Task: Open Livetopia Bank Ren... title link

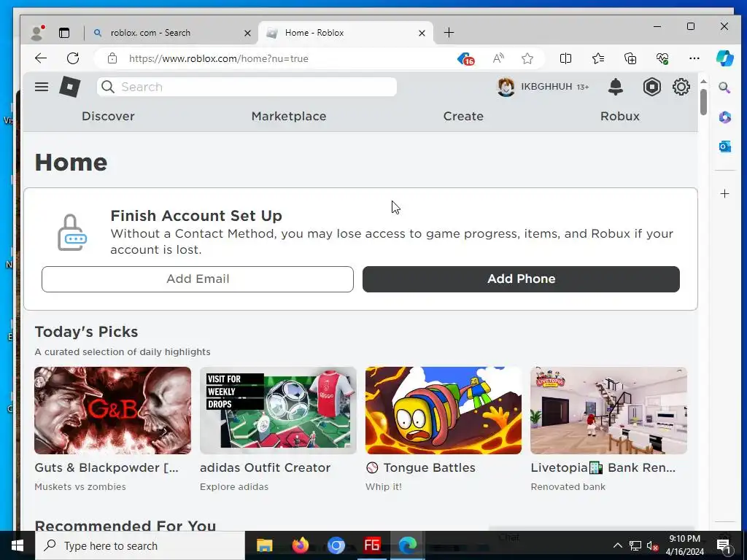Action: [x=603, y=467]
